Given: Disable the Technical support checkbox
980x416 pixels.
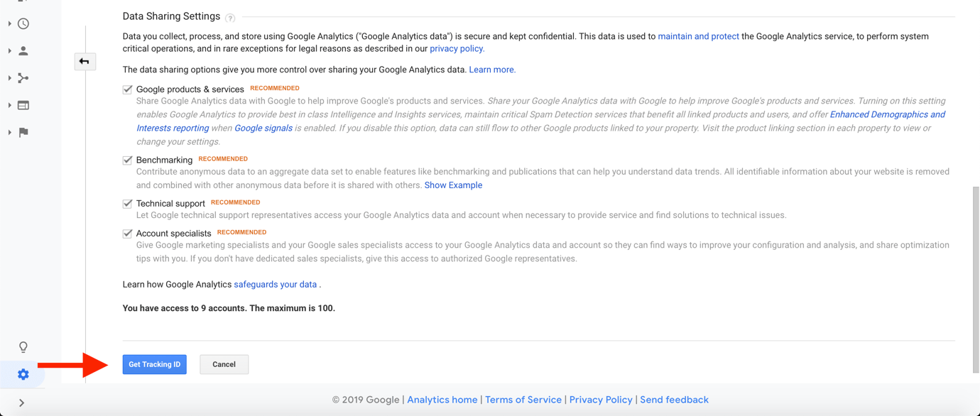Looking at the screenshot, I should [128, 204].
